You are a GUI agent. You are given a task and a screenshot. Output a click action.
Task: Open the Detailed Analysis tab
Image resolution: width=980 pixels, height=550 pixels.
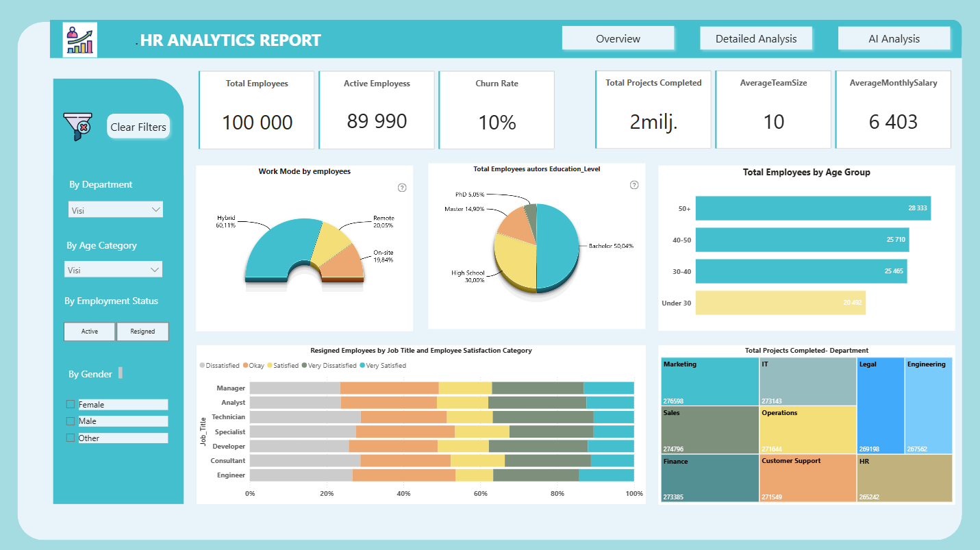coord(756,39)
